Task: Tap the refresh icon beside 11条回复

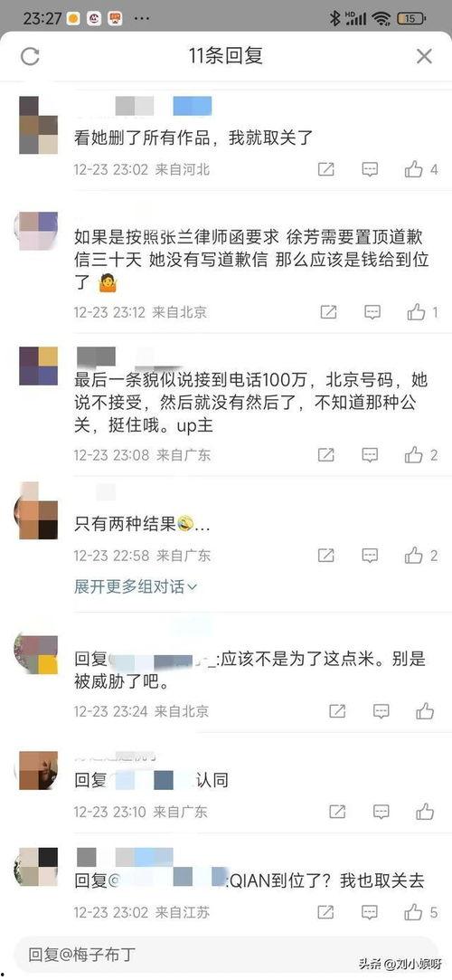Action: pyautogui.click(x=30, y=56)
